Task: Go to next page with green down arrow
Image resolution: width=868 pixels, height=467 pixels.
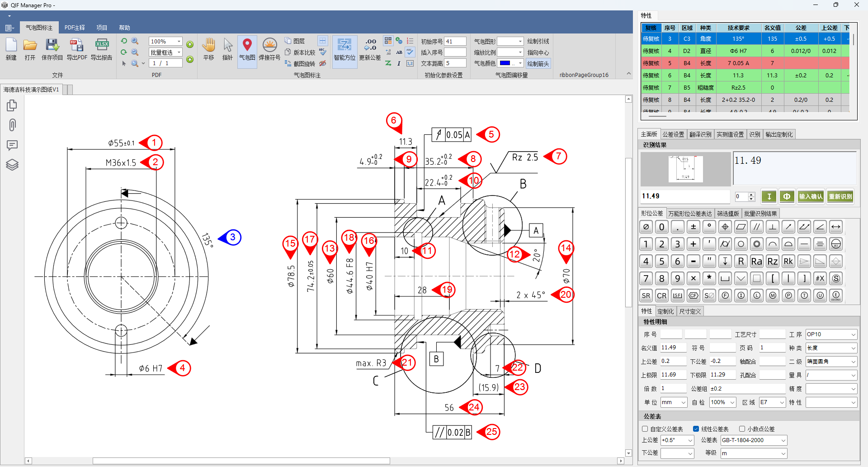Action: click(190, 59)
